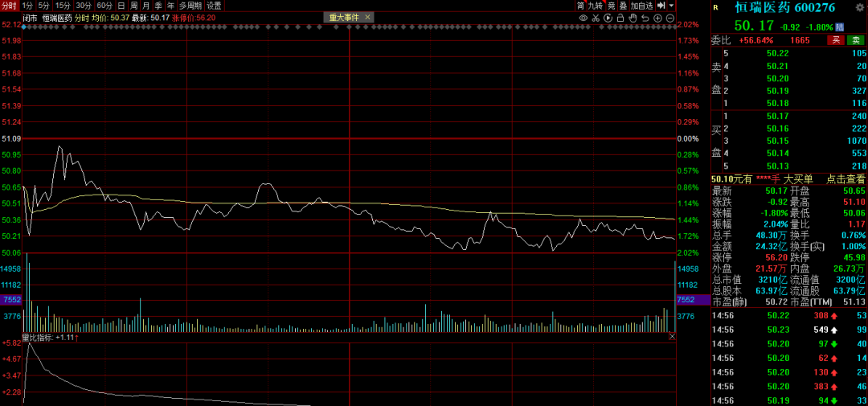
Task: Click the 14:56 trade row with volume 383
Action: [x=789, y=387]
